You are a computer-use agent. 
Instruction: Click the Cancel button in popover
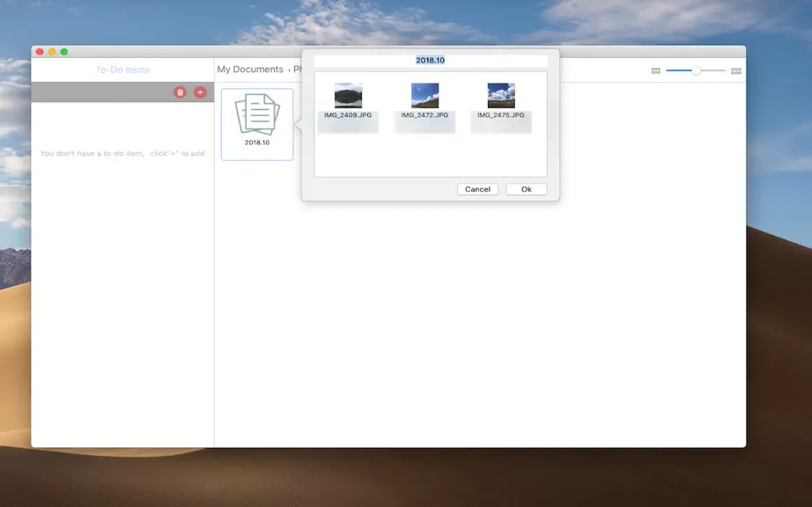point(477,189)
